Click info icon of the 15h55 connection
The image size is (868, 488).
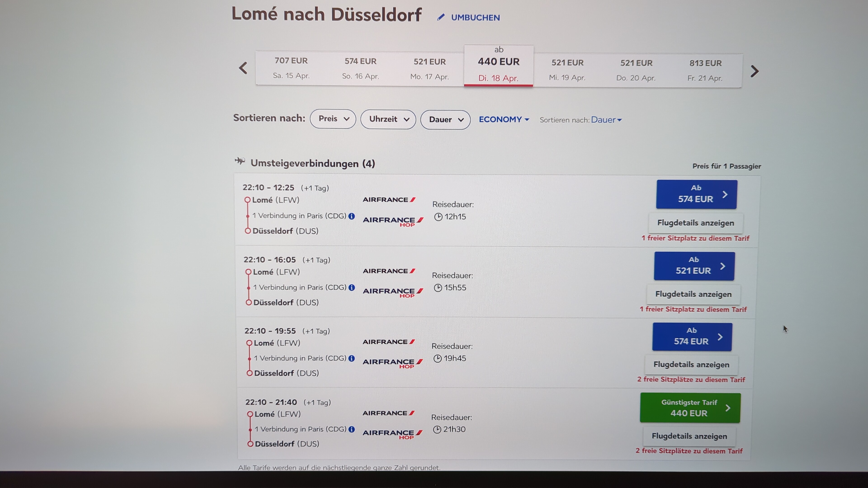point(352,288)
